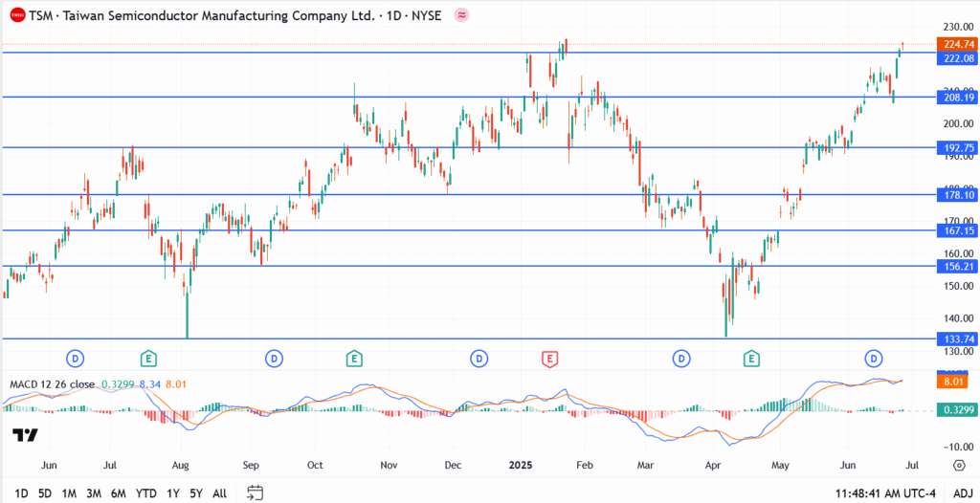Click the orange 224.74 current price label
Viewport: 980px width, 503px height.
tap(956, 44)
